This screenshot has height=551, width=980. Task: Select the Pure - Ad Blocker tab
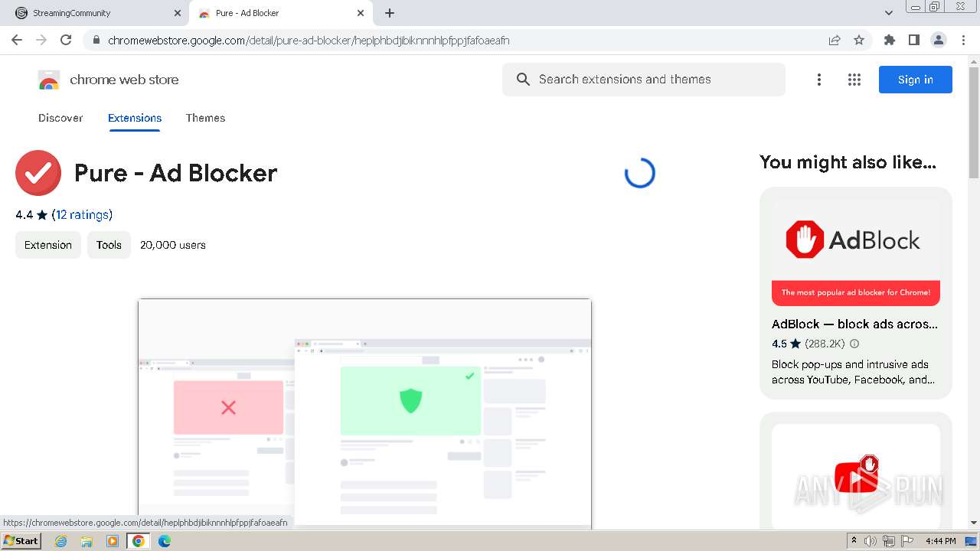(x=279, y=13)
